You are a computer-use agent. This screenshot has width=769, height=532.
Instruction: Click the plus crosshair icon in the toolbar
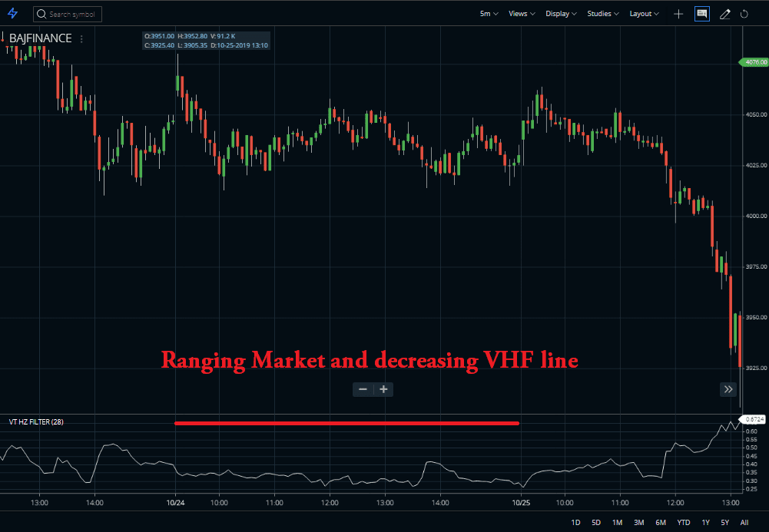(678, 15)
